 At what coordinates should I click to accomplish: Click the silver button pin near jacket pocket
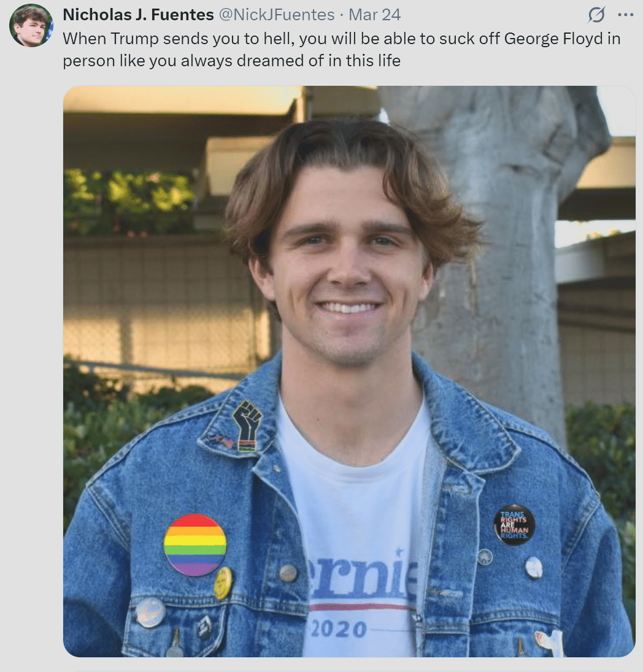click(150, 613)
